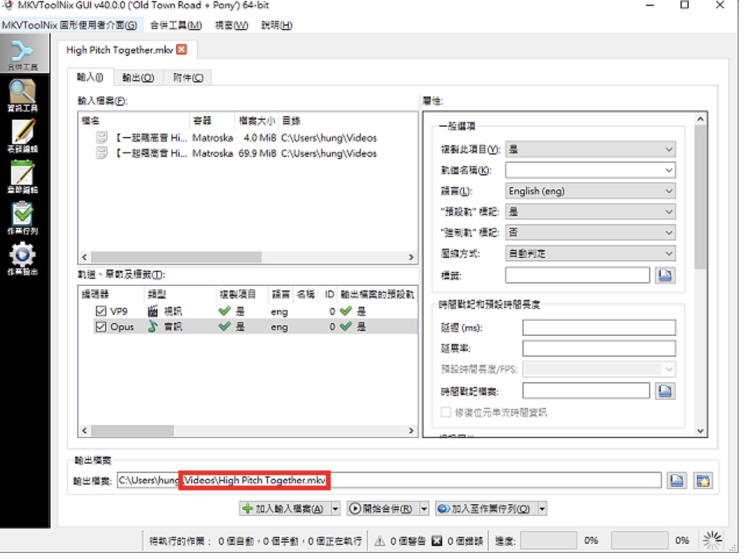Click the timestamps file input field
The width and height of the screenshot is (752, 560).
586,391
